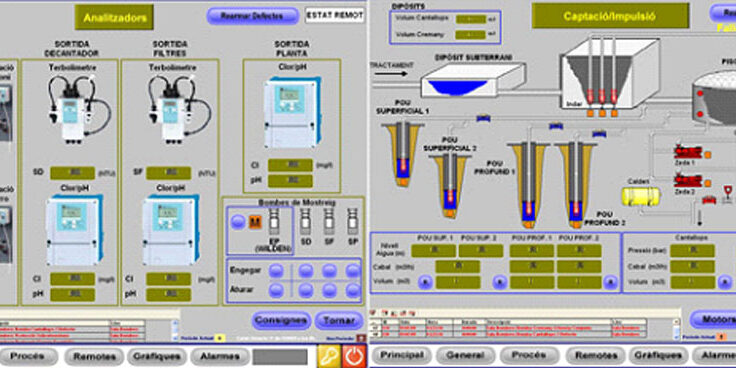The height and width of the screenshot is (368, 736).
Task: Click the Sortida Planta pH value field
Action: [x=290, y=181]
